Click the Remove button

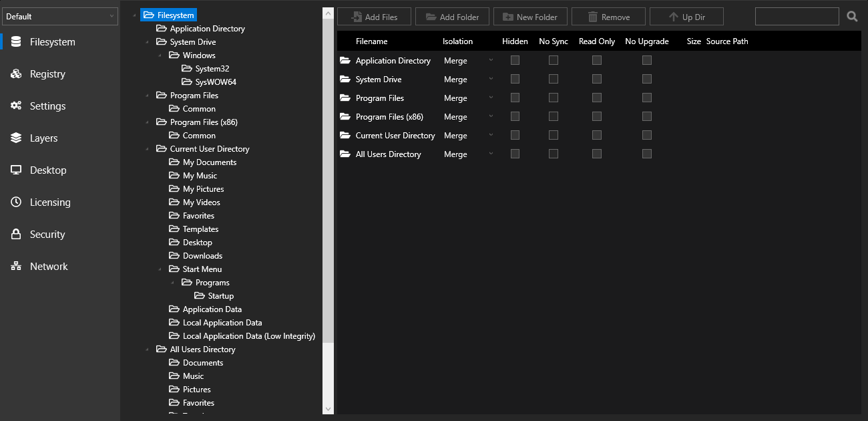tap(608, 17)
